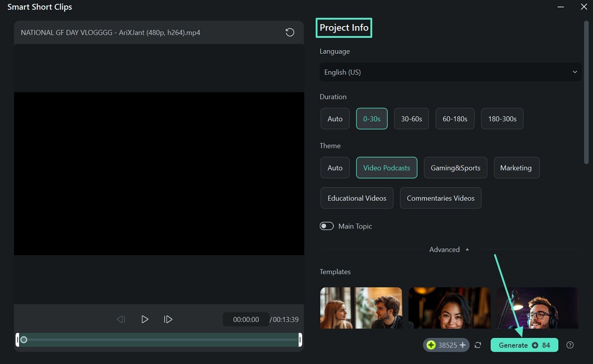Open the help icon beside the Generate button
Viewport: 593px width, 364px height.
click(570, 345)
